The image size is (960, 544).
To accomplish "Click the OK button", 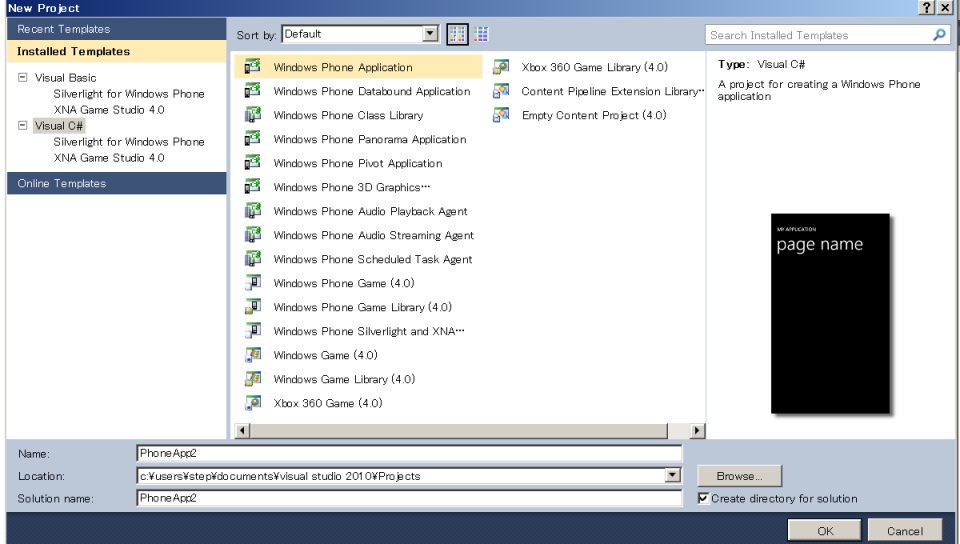I will (x=825, y=531).
